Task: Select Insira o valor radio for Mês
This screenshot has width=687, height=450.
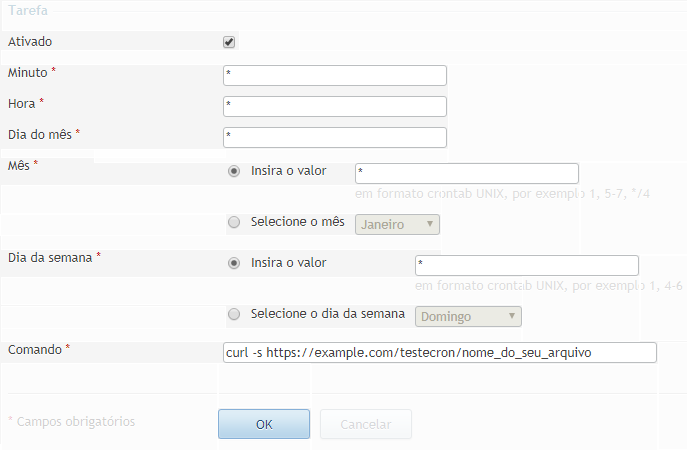Action: 234,171
